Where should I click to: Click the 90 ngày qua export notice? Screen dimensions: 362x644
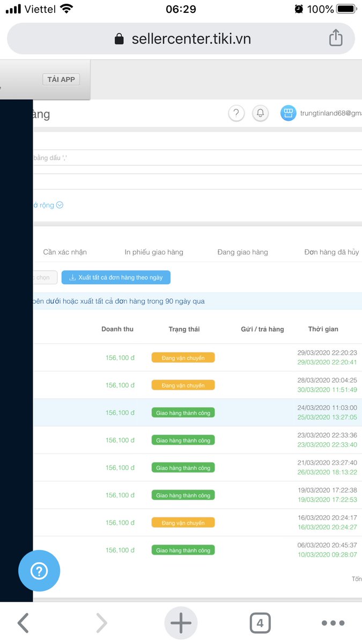tap(197, 301)
